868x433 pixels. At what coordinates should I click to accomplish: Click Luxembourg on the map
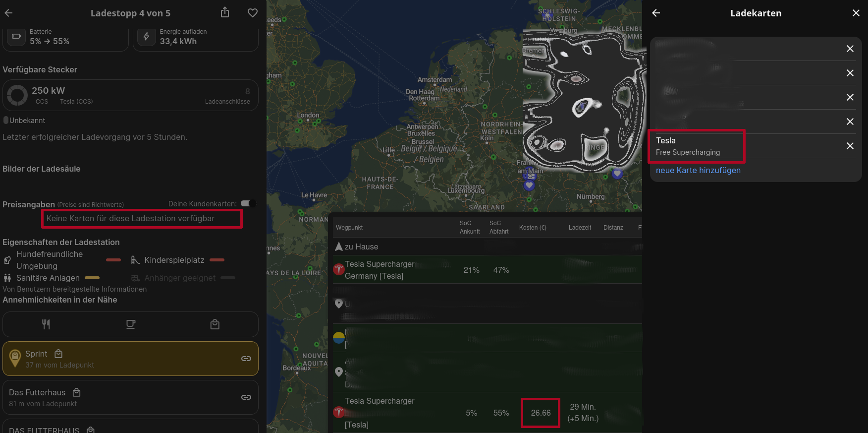pyautogui.click(x=466, y=190)
